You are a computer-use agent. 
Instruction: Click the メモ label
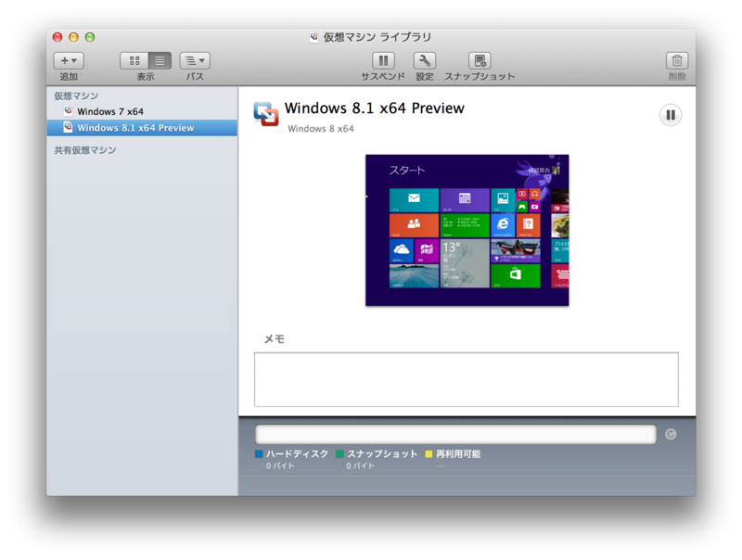tap(274, 339)
